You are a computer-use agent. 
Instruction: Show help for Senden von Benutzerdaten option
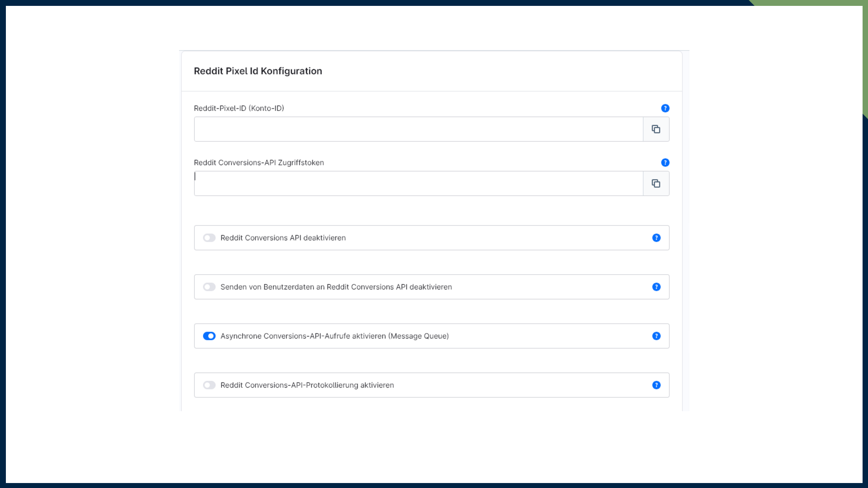click(x=656, y=287)
